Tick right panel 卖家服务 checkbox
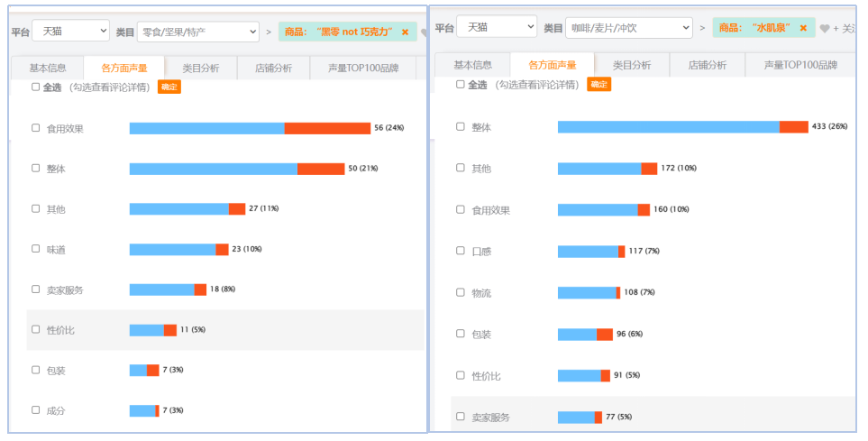This screenshot has height=441, width=868. (460, 416)
